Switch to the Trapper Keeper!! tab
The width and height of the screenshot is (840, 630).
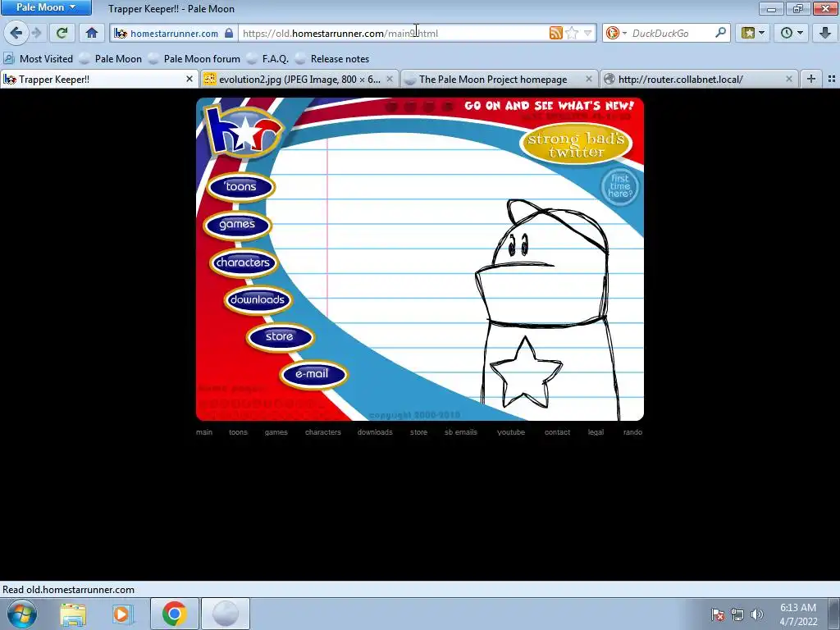point(99,80)
